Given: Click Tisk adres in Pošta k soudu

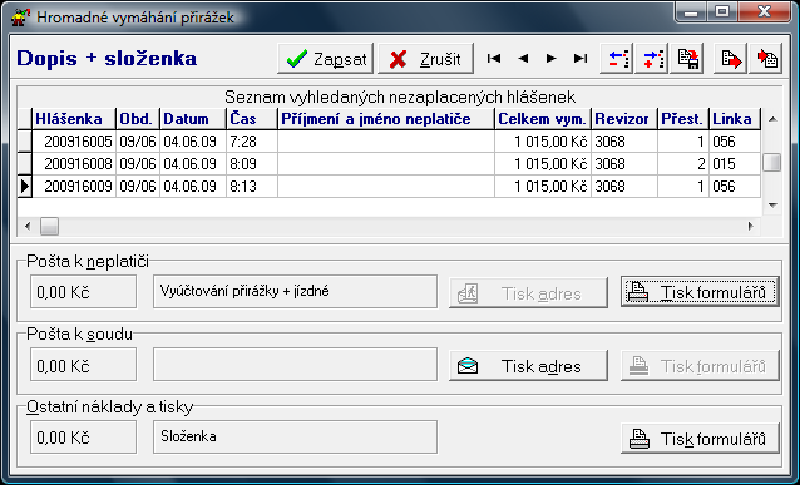Looking at the screenshot, I should point(528,366).
